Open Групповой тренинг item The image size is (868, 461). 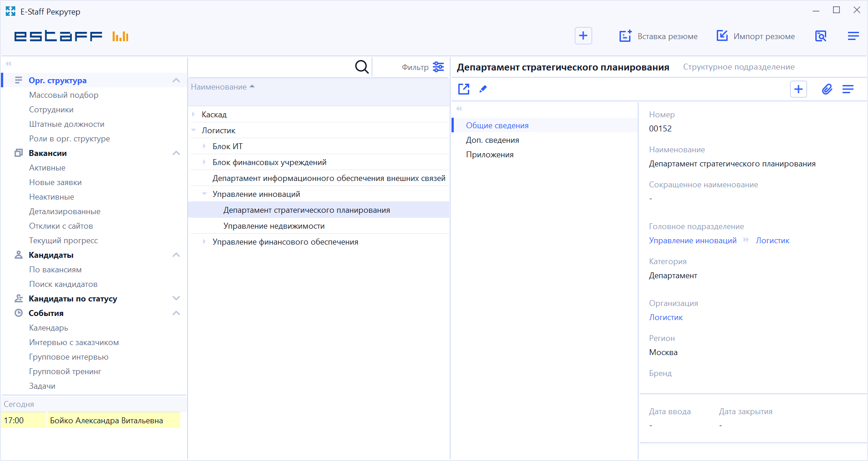[65, 371]
